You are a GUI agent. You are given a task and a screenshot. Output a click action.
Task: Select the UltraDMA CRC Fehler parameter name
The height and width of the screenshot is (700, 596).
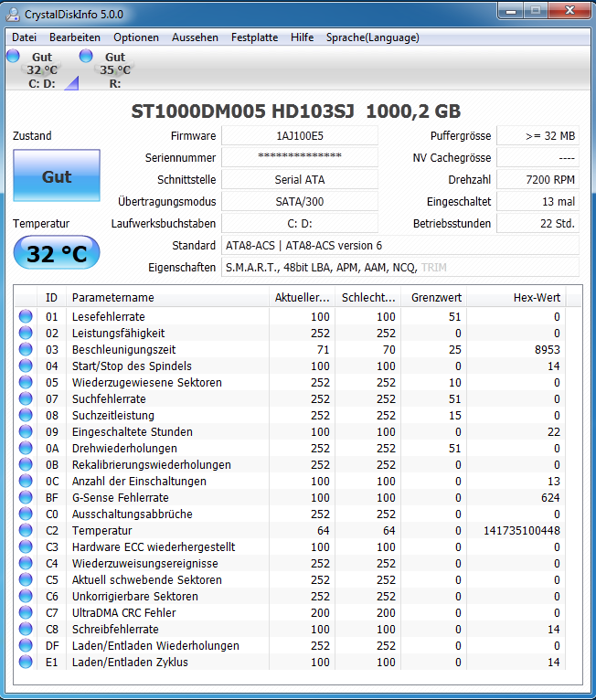[123, 612]
